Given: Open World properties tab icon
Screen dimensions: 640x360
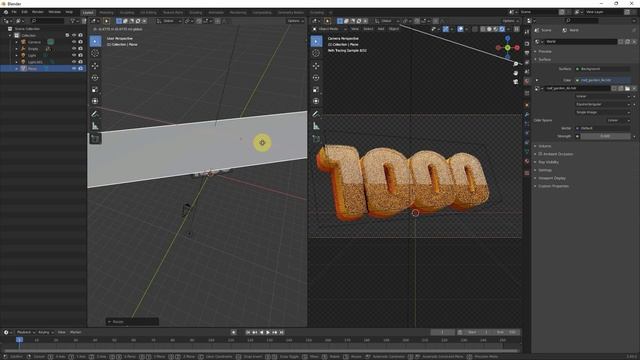Looking at the screenshot, I should click(527, 81).
